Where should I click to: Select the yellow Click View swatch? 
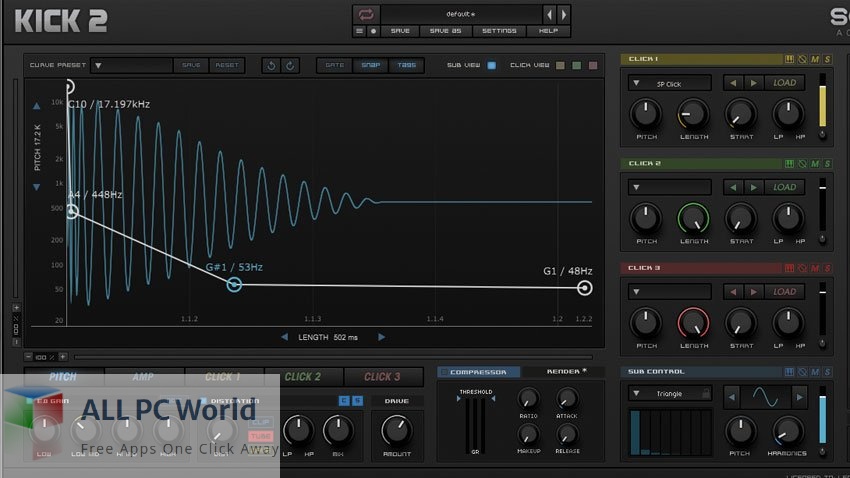561,66
